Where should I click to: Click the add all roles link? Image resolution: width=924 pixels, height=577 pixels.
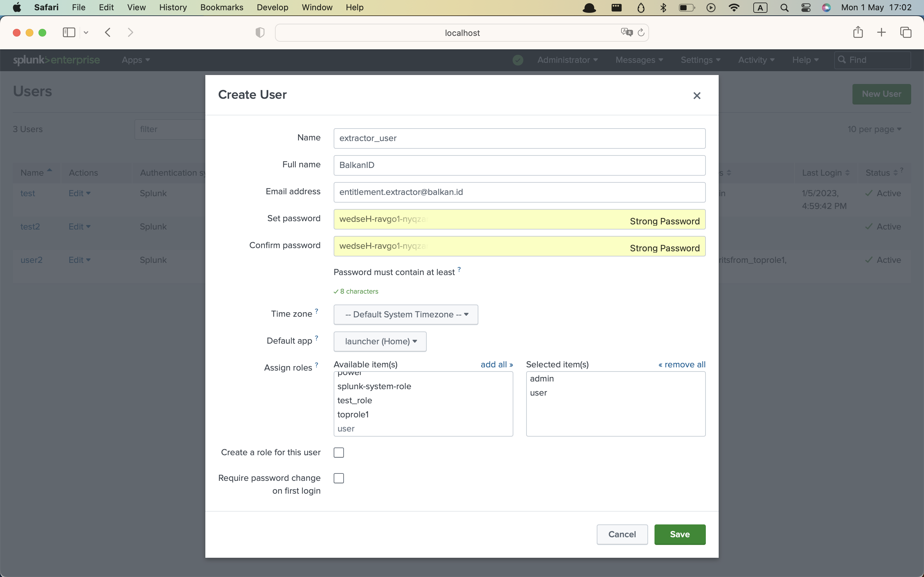(496, 364)
